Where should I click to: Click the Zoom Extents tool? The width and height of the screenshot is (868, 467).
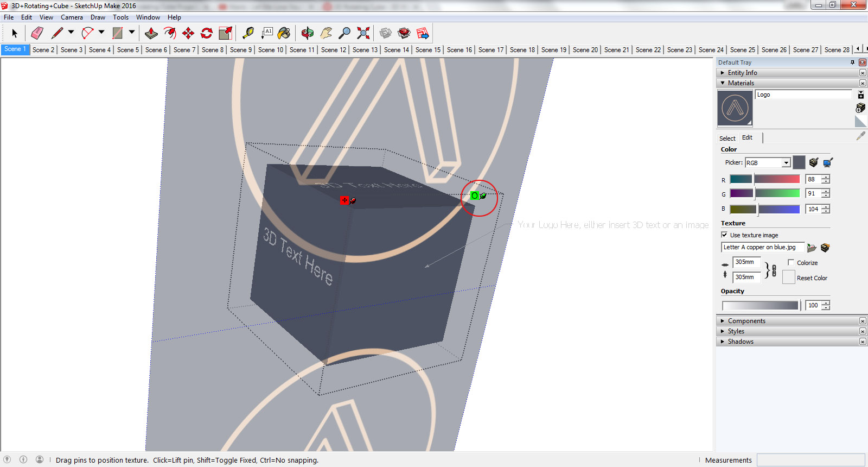tap(363, 33)
